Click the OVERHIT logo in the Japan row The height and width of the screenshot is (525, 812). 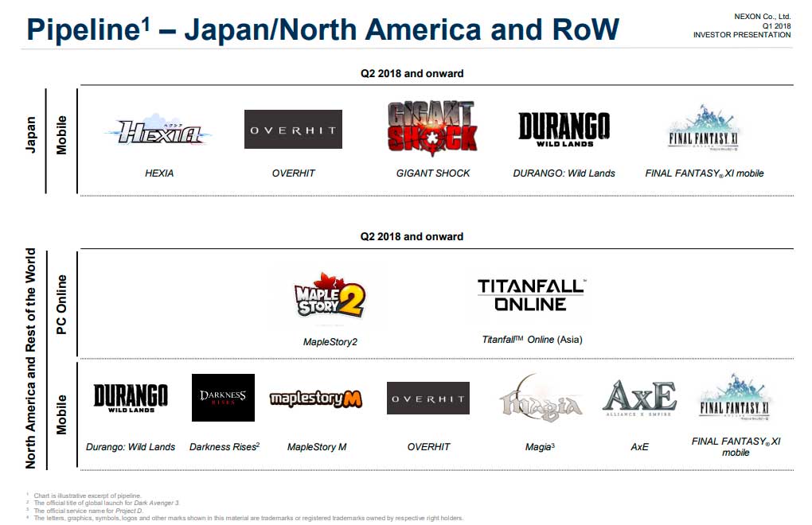[293, 130]
